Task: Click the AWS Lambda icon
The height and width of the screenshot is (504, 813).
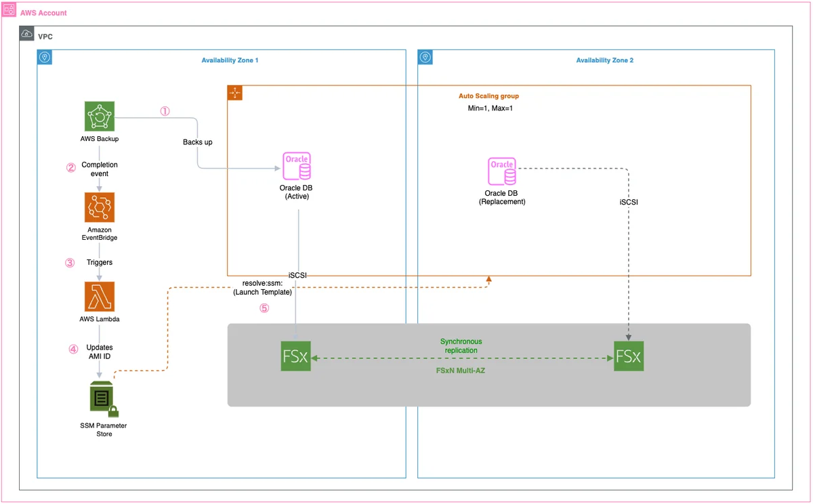Action: point(100,297)
